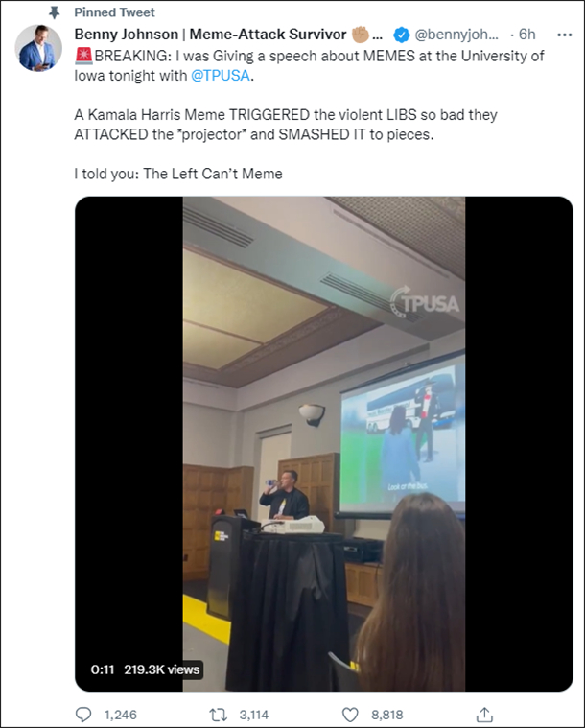Click the retweet arrows icon
Screen dimensions: 585x728
click(x=219, y=714)
